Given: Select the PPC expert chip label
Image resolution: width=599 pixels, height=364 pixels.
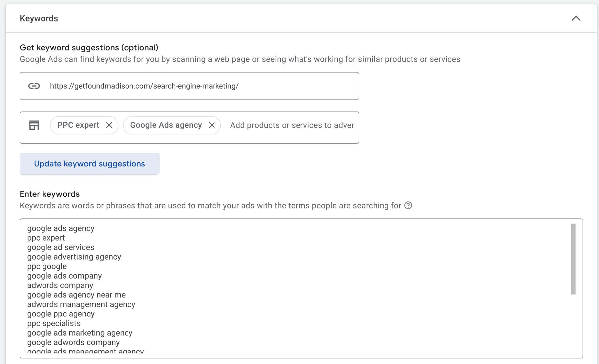Looking at the screenshot, I should pyautogui.click(x=78, y=125).
